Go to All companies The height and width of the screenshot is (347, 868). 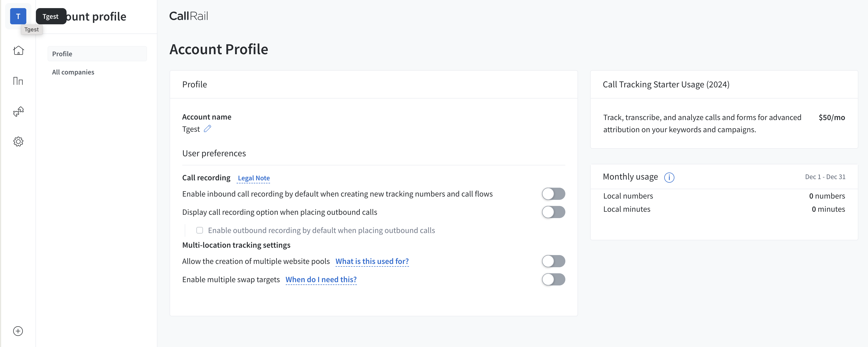click(x=73, y=72)
